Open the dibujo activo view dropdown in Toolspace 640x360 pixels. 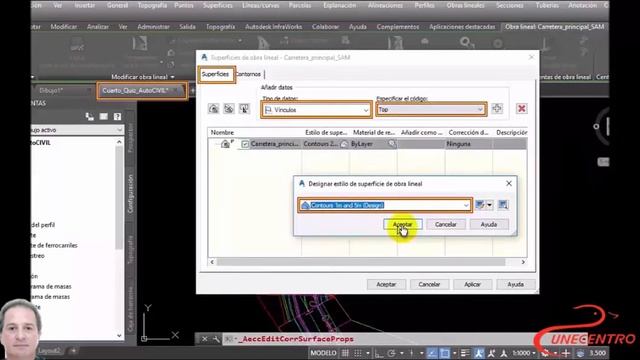click(x=77, y=130)
